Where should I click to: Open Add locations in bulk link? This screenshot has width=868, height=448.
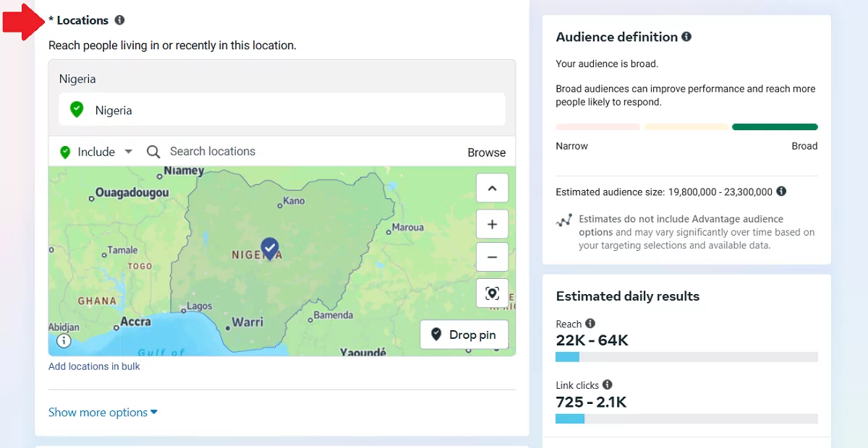click(94, 366)
